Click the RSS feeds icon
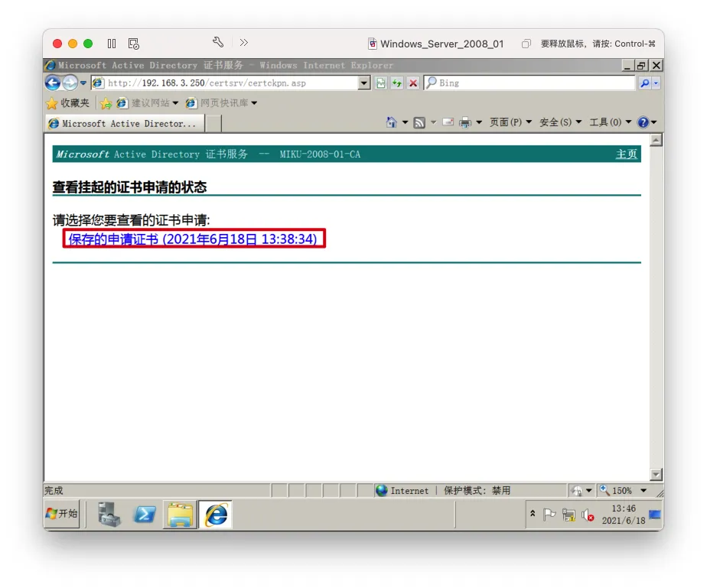 pos(419,122)
